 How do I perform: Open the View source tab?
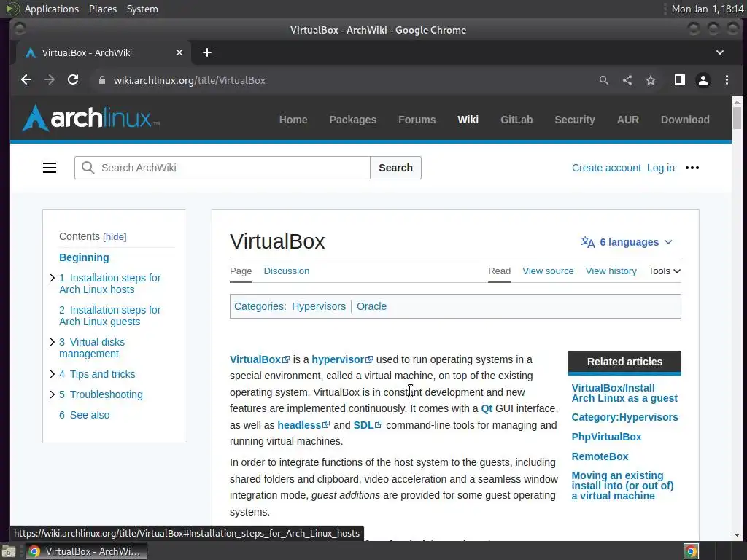click(x=548, y=271)
